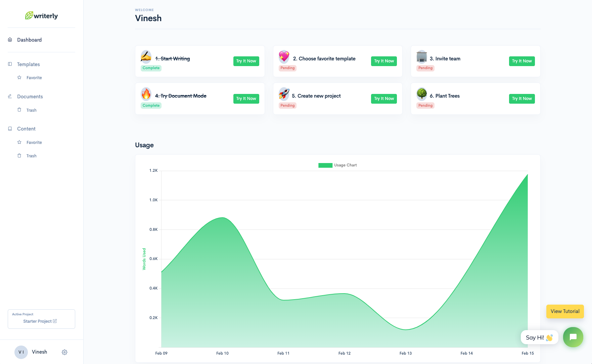Click the building icon for Invite team
The height and width of the screenshot is (364, 592).
422,57
